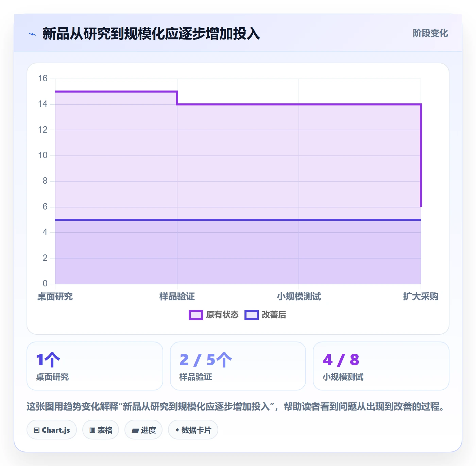Click the y-axis value 14
This screenshot has height=466, width=476.
43,104
